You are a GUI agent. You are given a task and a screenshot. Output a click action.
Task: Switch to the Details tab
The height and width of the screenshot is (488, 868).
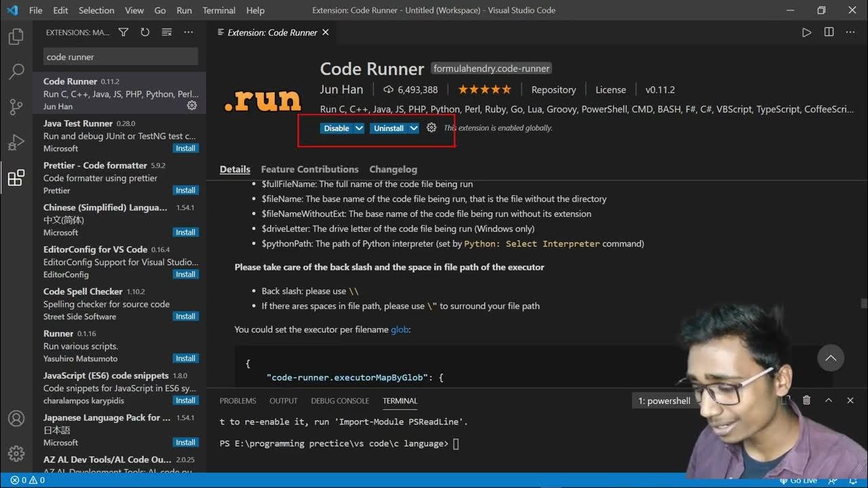click(235, 169)
